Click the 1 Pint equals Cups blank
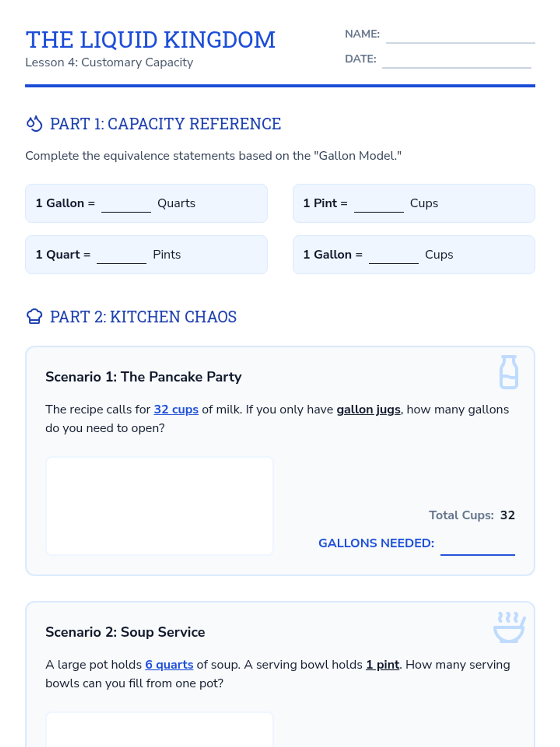The height and width of the screenshot is (747, 560). (378, 204)
